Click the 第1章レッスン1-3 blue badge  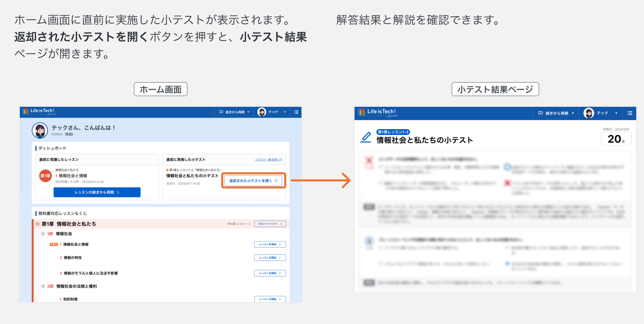[393, 132]
